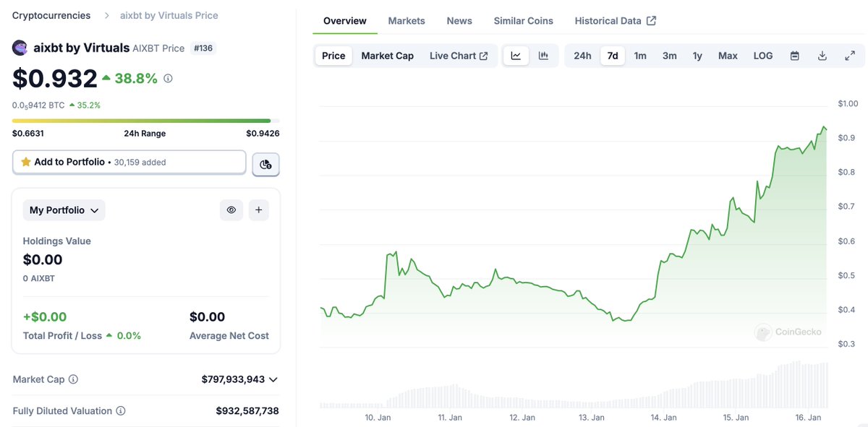868x427 pixels.
Task: Click the 30,159 added count text
Action: pyautogui.click(x=140, y=163)
